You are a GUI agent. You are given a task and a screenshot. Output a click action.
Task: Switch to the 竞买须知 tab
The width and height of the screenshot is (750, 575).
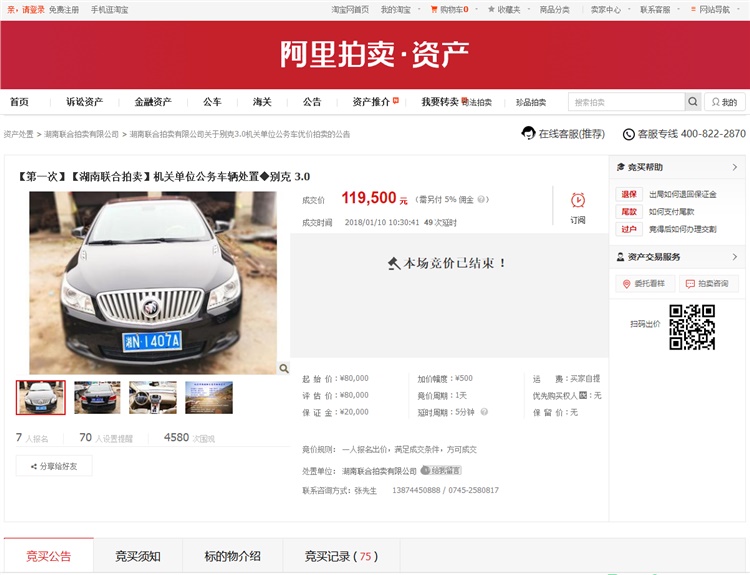coord(138,556)
